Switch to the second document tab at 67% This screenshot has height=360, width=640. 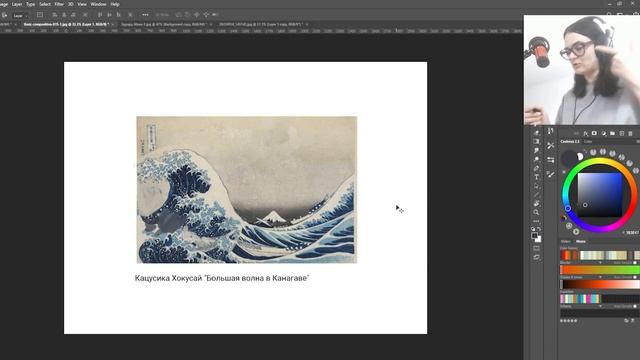point(163,24)
